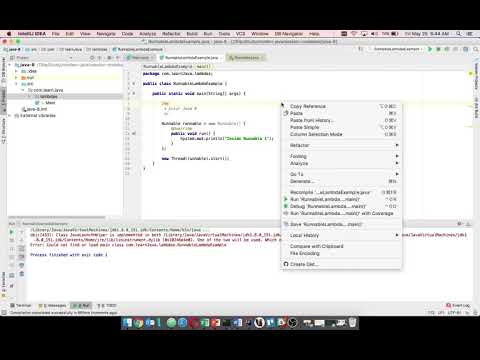This screenshot has width=480, height=360.
Task: Open Finder from the Dock
Action: click(x=128, y=322)
